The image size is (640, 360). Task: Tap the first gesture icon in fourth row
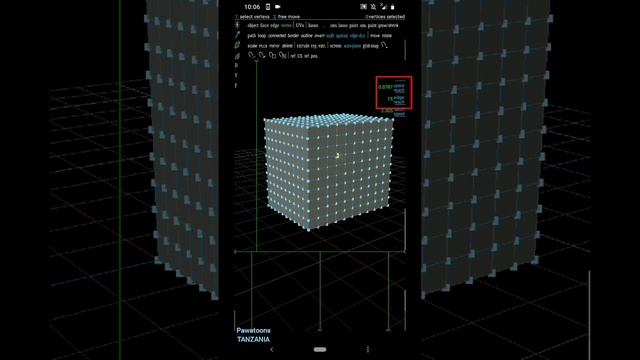[252, 55]
